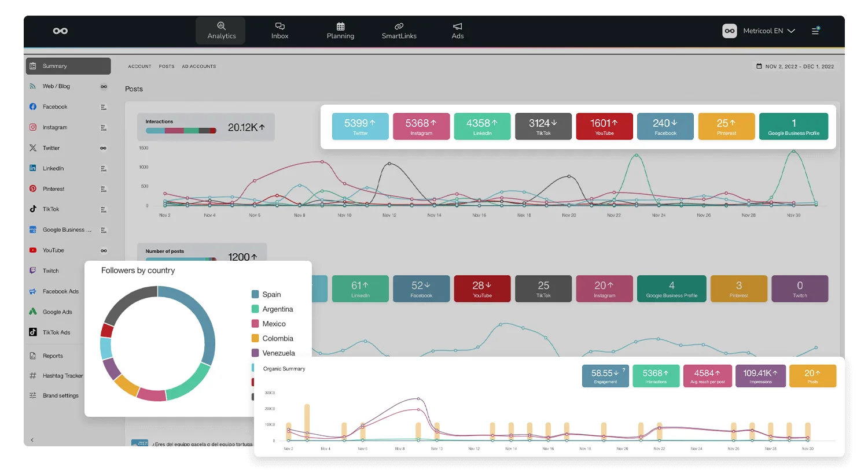Switch to the POSTS tab
Screen dimensions: 868x470
coord(167,66)
